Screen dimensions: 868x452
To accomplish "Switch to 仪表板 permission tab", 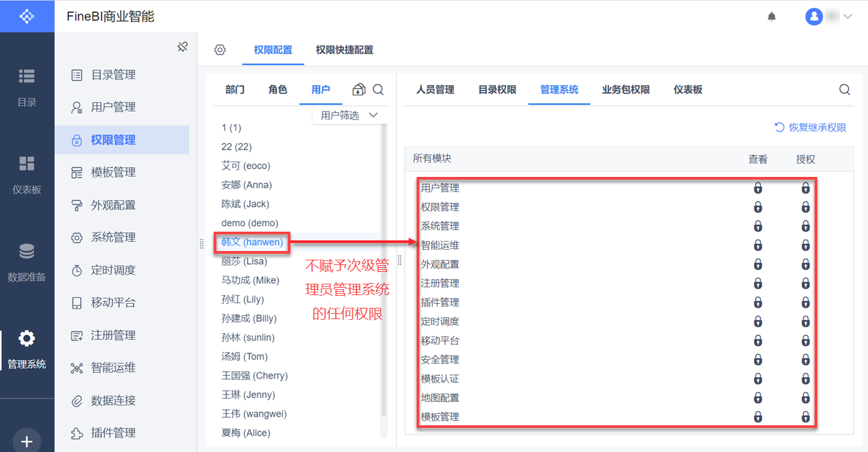I will pos(688,89).
